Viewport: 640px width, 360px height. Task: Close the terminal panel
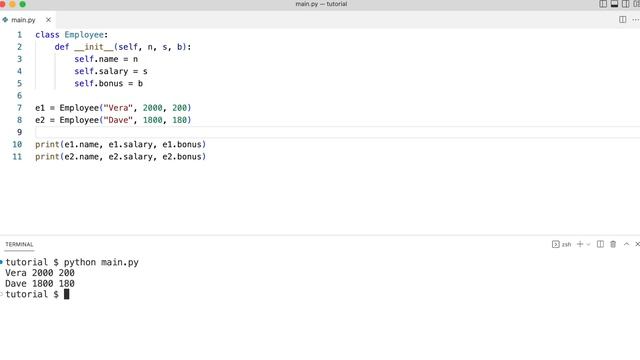(x=637, y=244)
